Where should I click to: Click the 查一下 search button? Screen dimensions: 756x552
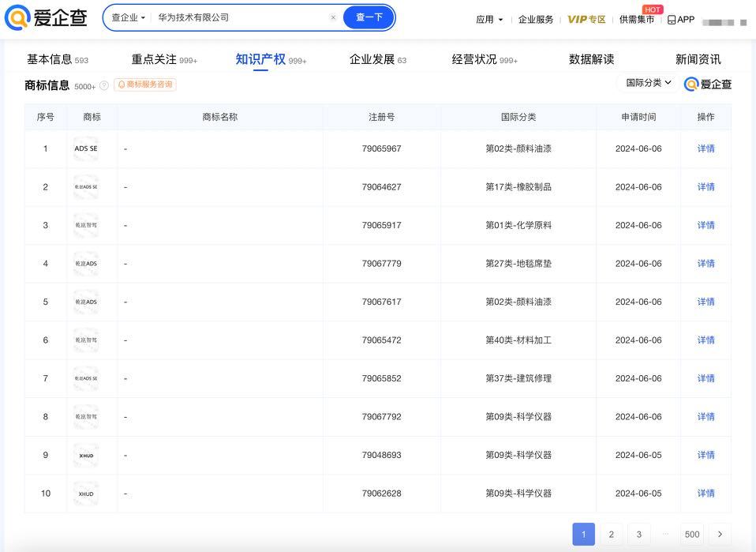pos(369,17)
